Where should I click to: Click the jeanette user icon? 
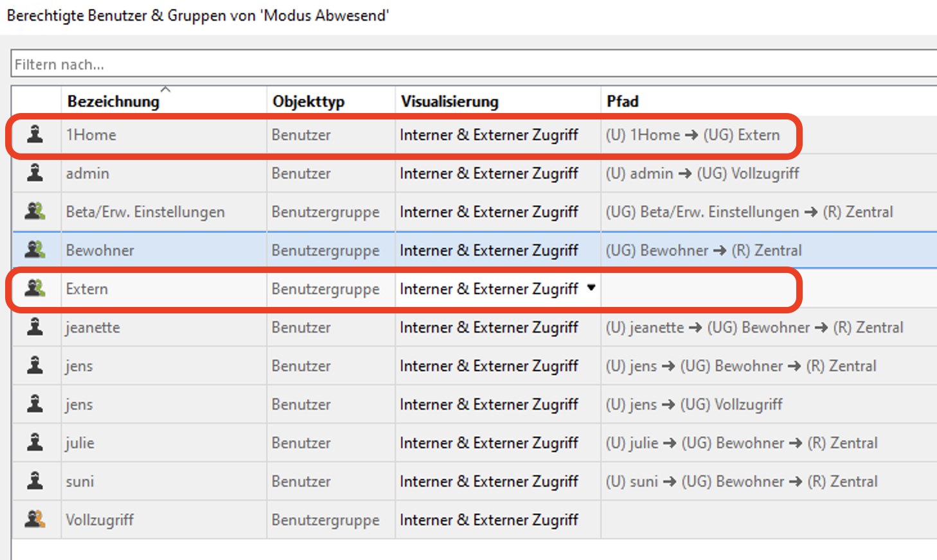35,327
